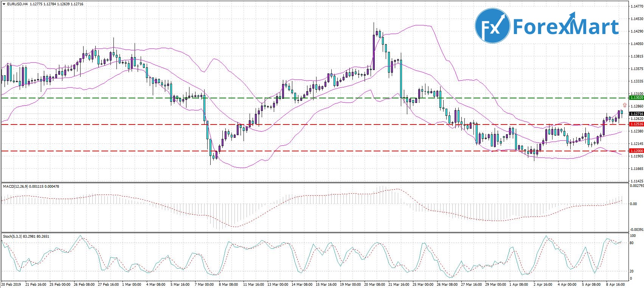644x288 pixels.
Task: Click the 8 Apr 16:00 time label
Action: coord(615,284)
